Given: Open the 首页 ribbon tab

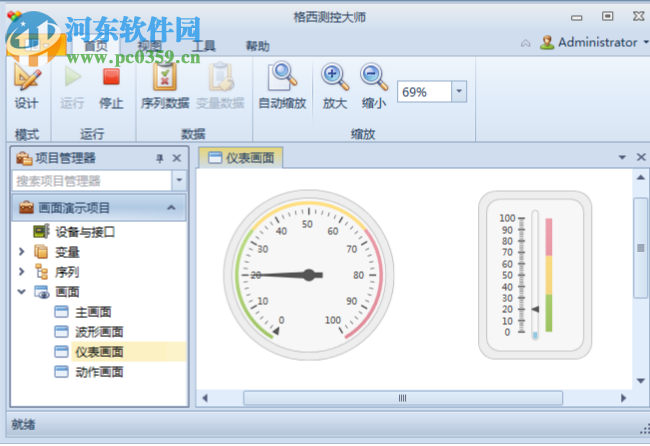Looking at the screenshot, I should click(x=96, y=46).
